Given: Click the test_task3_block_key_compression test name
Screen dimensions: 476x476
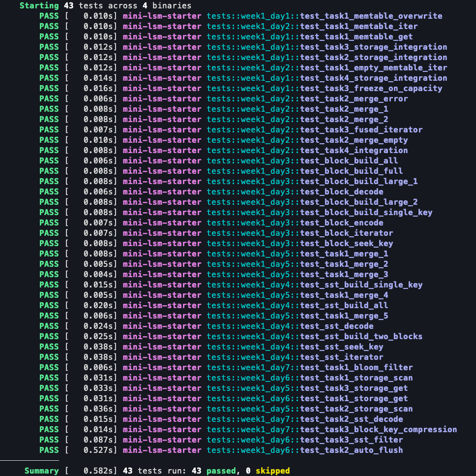Looking at the screenshot, I should pyautogui.click(x=378, y=429).
